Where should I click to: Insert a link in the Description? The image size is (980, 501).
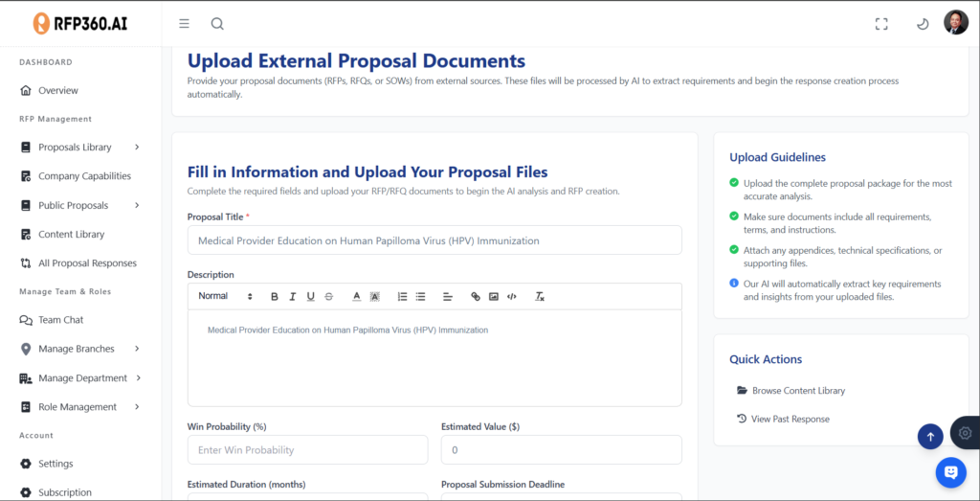click(x=476, y=297)
